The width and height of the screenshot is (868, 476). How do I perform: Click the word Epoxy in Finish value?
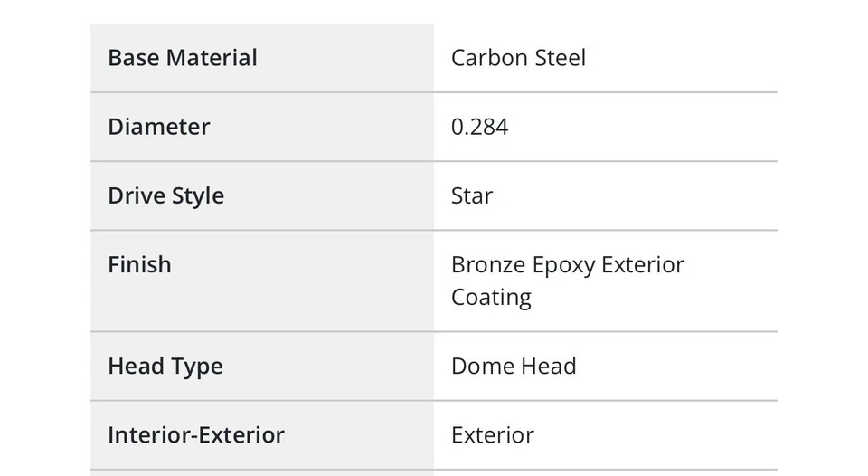[x=562, y=265]
